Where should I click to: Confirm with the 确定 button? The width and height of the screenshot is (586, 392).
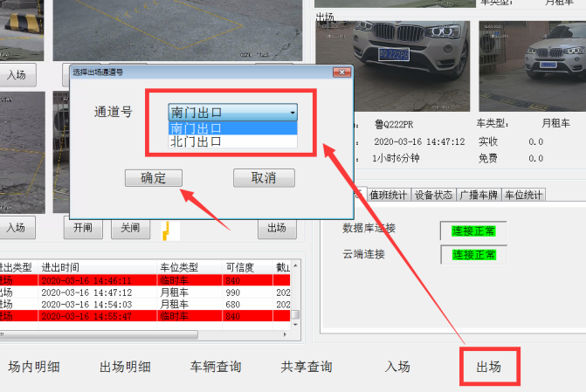pyautogui.click(x=154, y=178)
